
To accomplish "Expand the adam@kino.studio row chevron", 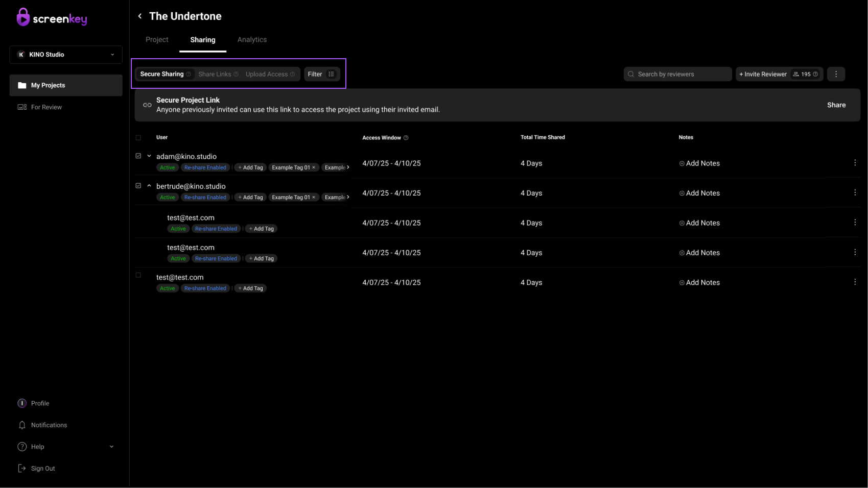I will point(149,156).
